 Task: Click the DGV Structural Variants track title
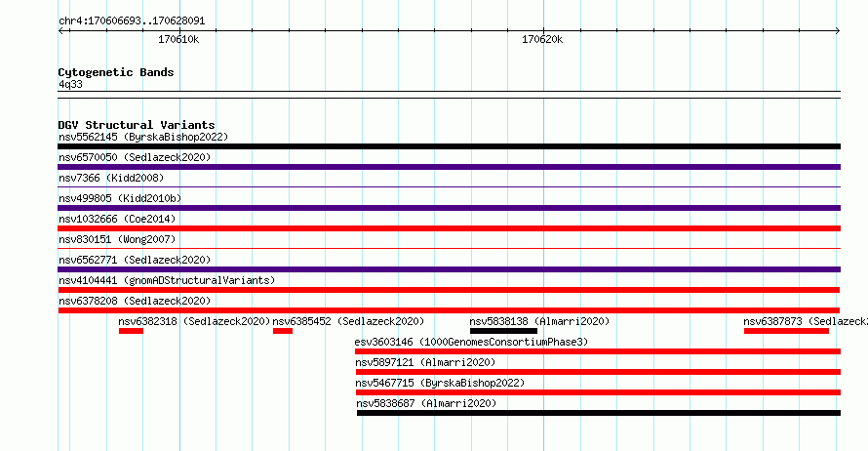tap(137, 125)
